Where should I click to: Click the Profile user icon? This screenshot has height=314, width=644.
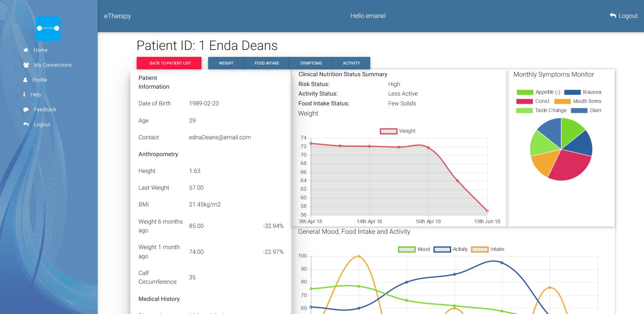pos(25,80)
